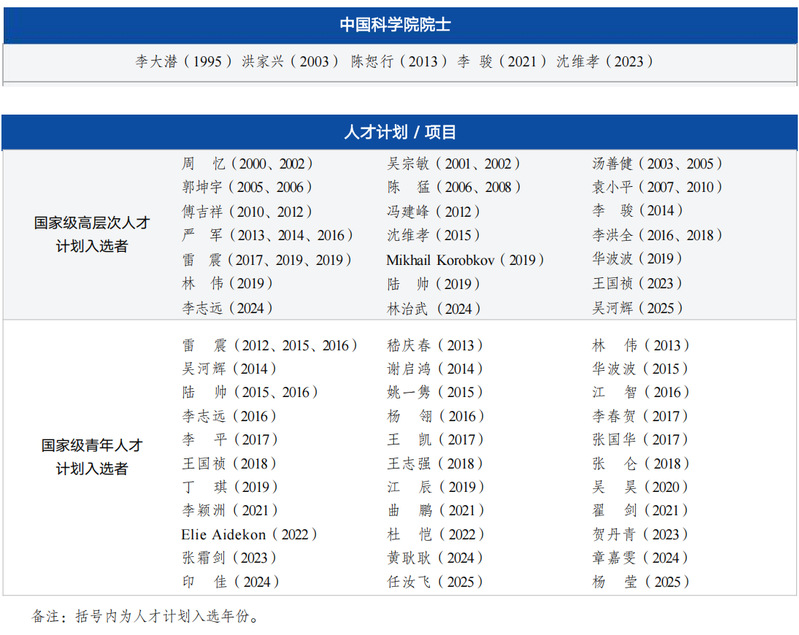Screen dimensions: 799x635
Task: Select 李大潜（1995）in the academician row
Action: (x=184, y=61)
